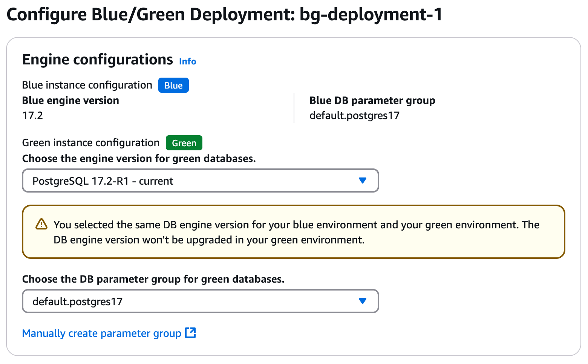Click the Blue environment badge
This screenshot has width=588, height=364.
pos(173,85)
